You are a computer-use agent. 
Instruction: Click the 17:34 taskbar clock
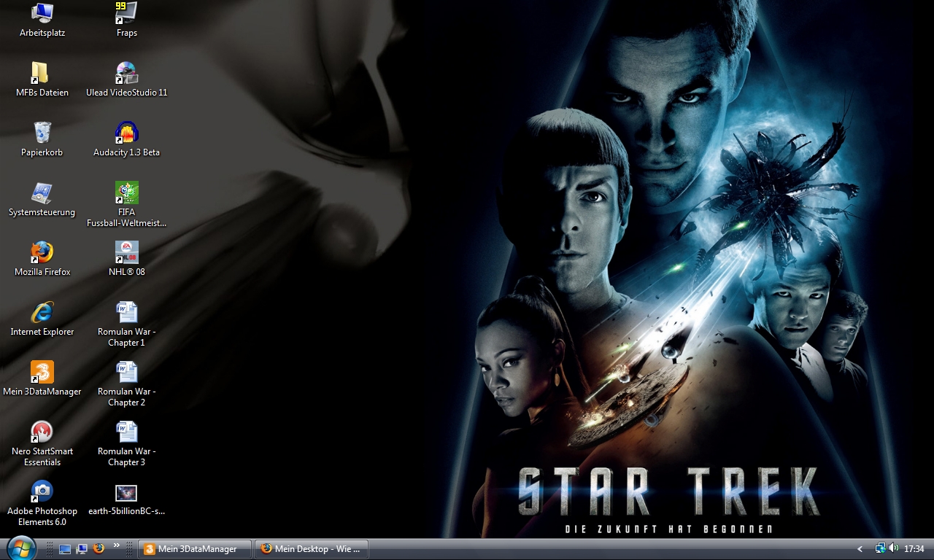tap(914, 549)
